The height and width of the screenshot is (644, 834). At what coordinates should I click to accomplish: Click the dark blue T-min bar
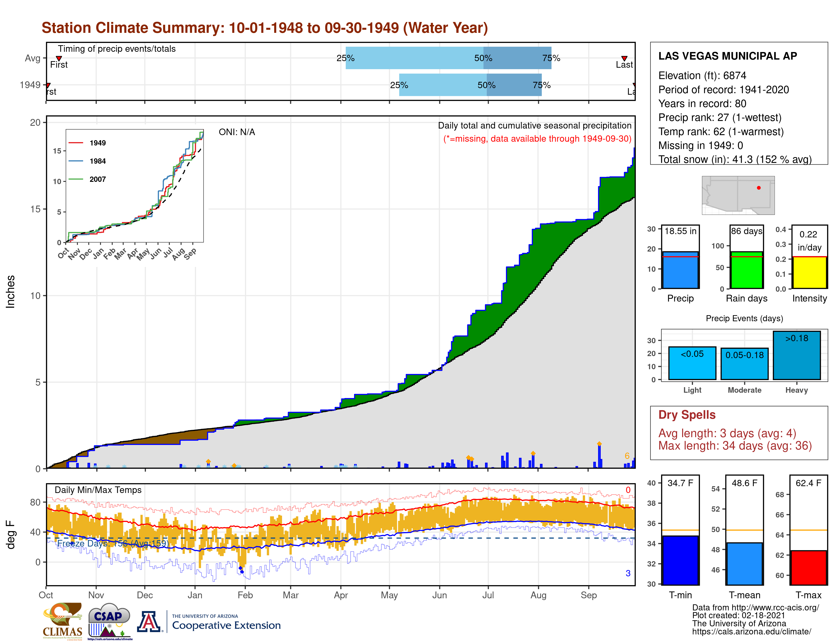[x=681, y=560]
